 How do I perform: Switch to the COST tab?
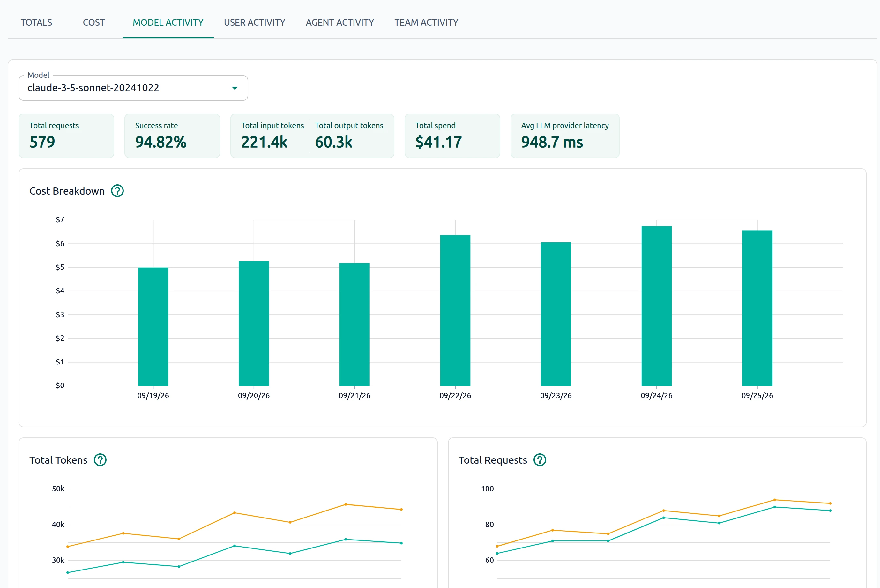click(94, 23)
